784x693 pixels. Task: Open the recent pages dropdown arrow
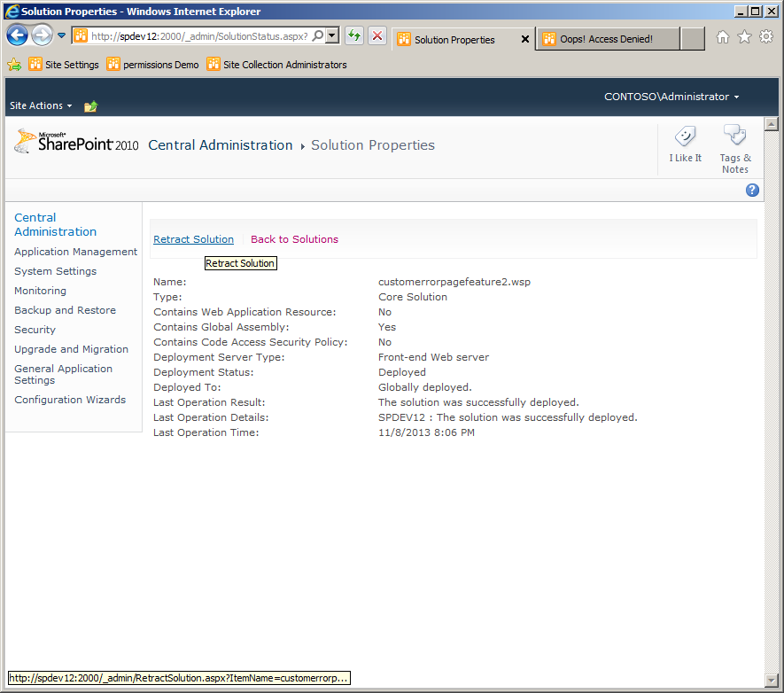(x=61, y=35)
